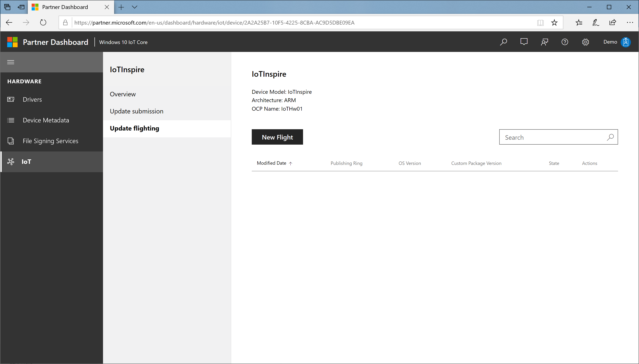Select Update submission menu item
The image size is (639, 364).
(x=137, y=111)
